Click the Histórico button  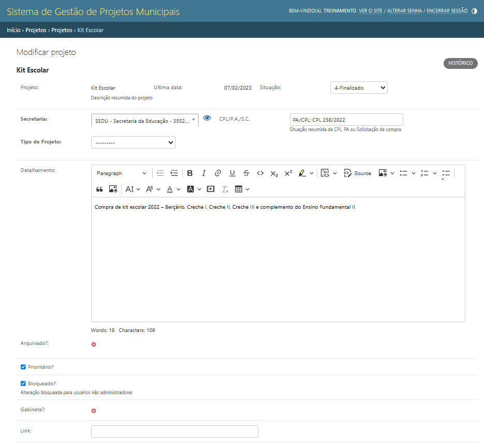coord(461,63)
